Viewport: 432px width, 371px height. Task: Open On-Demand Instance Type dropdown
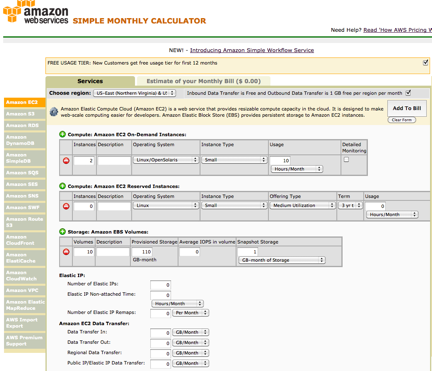click(234, 160)
